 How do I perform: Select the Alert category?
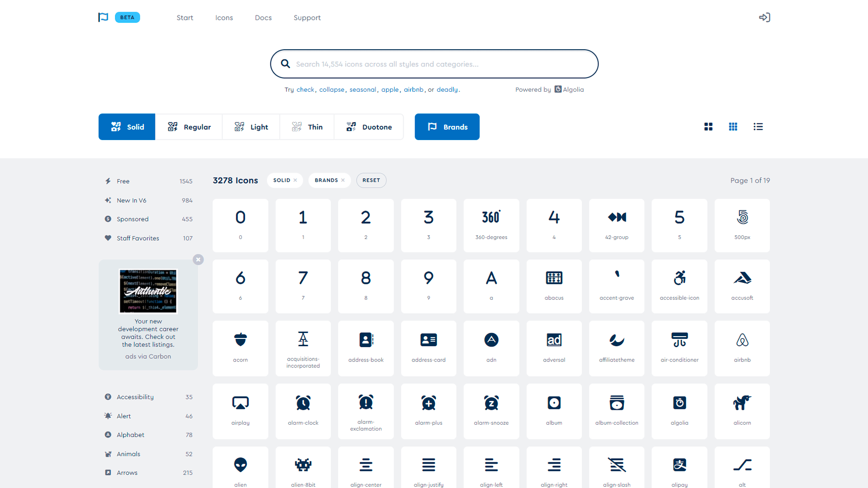click(148, 416)
